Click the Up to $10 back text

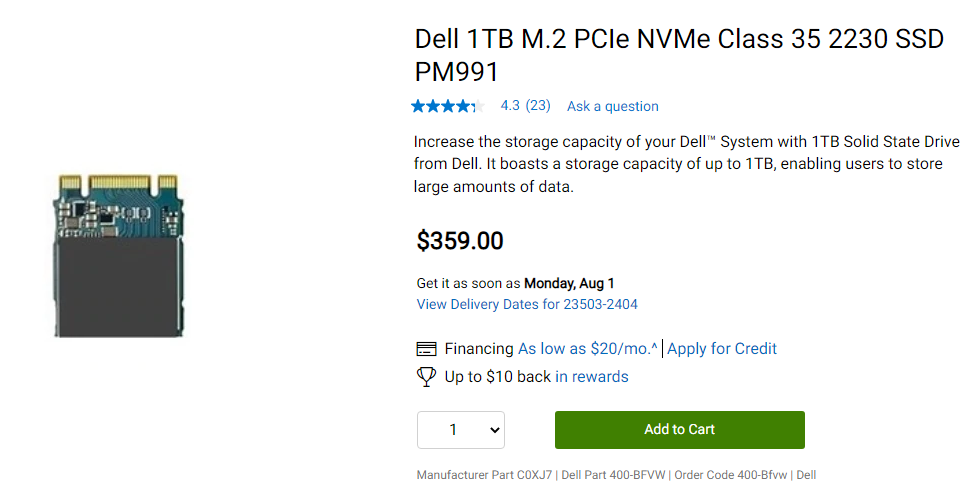coord(497,377)
